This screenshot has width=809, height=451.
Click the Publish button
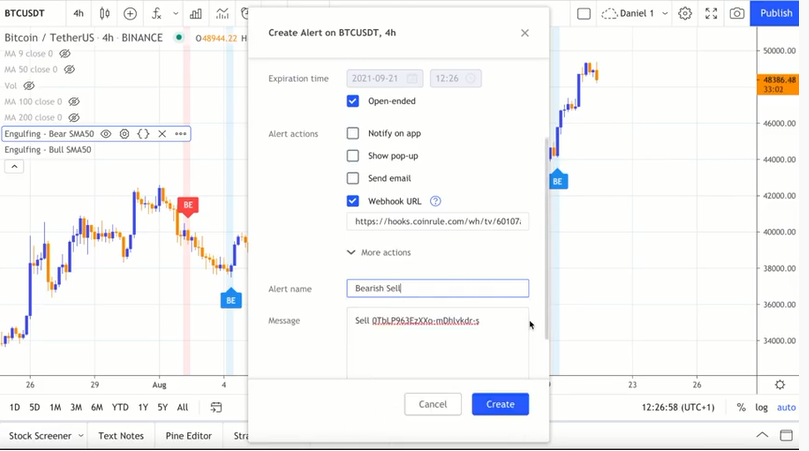click(x=775, y=13)
